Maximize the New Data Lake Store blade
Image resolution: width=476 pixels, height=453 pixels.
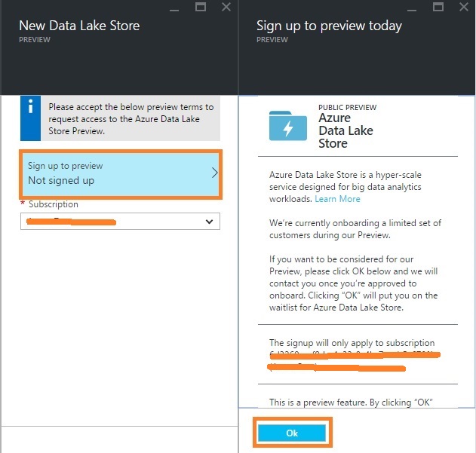click(x=201, y=7)
